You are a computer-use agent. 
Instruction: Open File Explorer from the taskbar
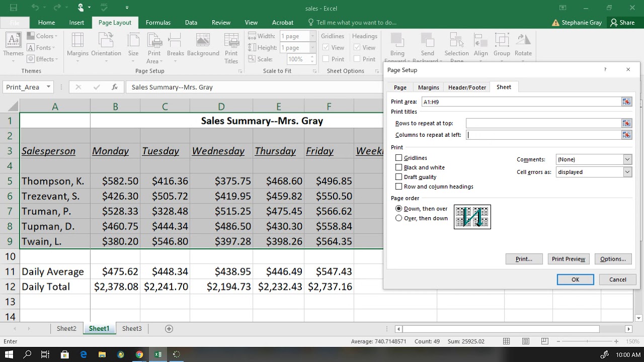[102, 354]
